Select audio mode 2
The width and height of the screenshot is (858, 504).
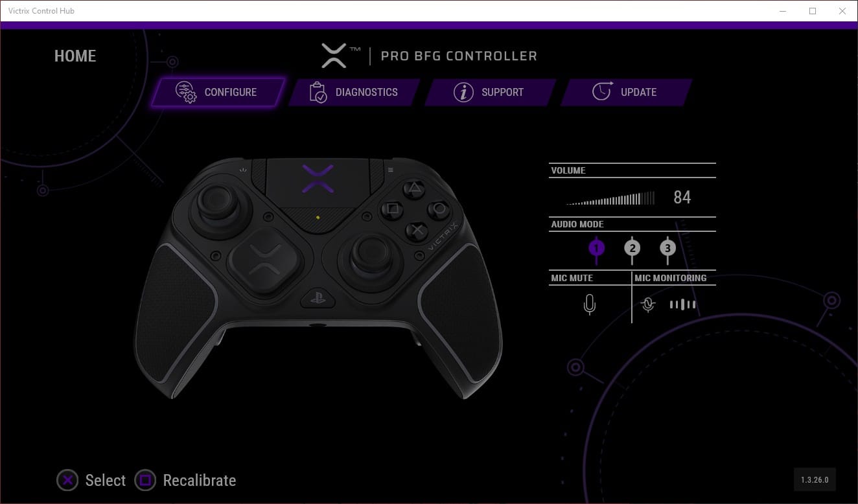pyautogui.click(x=632, y=248)
